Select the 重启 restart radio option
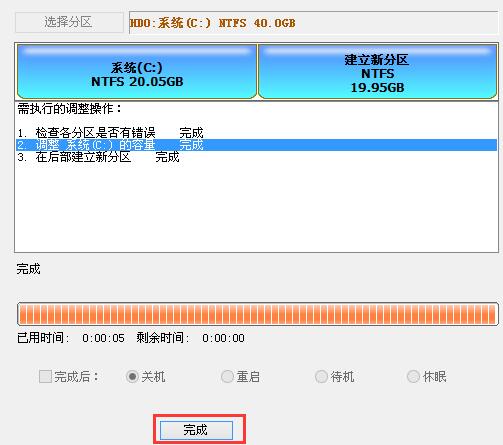Image resolution: width=503 pixels, height=445 pixels. click(x=227, y=377)
